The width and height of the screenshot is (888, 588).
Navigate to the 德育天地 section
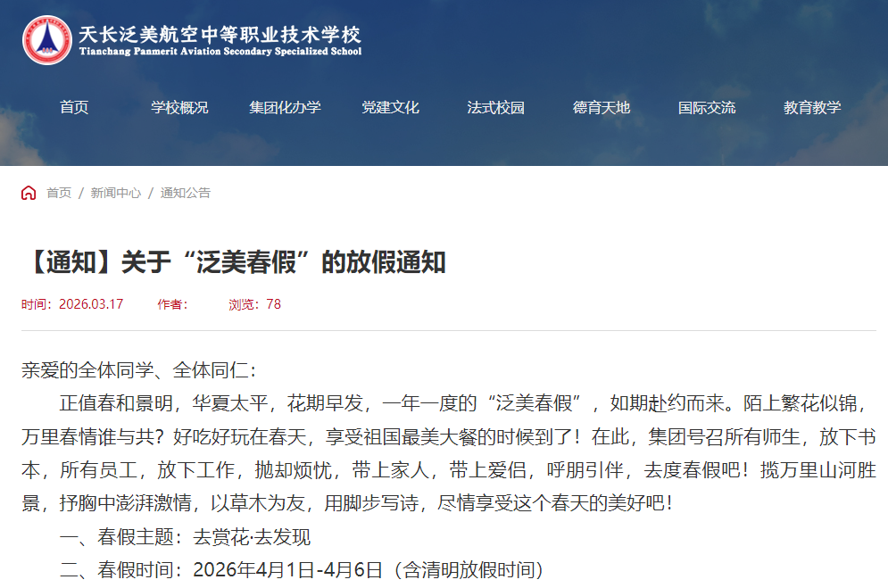[601, 108]
